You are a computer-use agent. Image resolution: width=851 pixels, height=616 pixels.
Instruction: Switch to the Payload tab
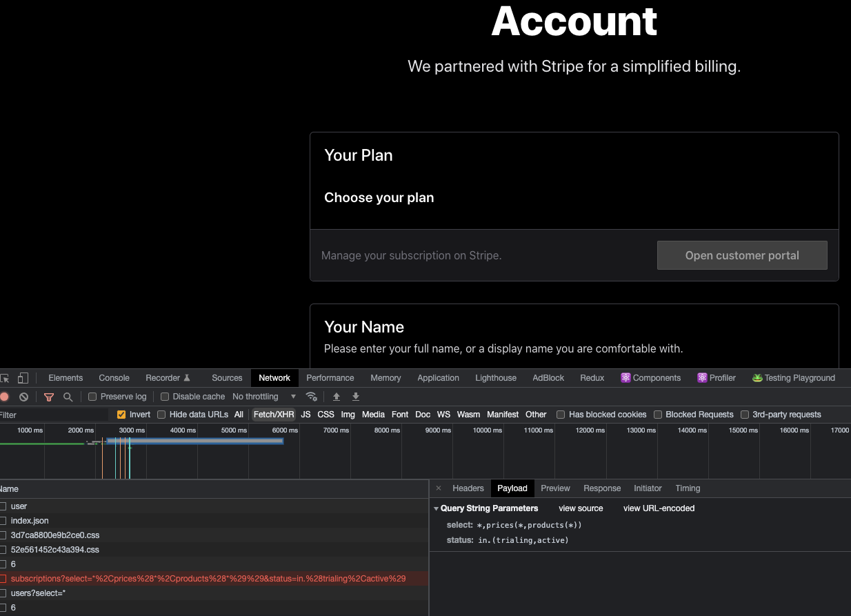pyautogui.click(x=512, y=488)
